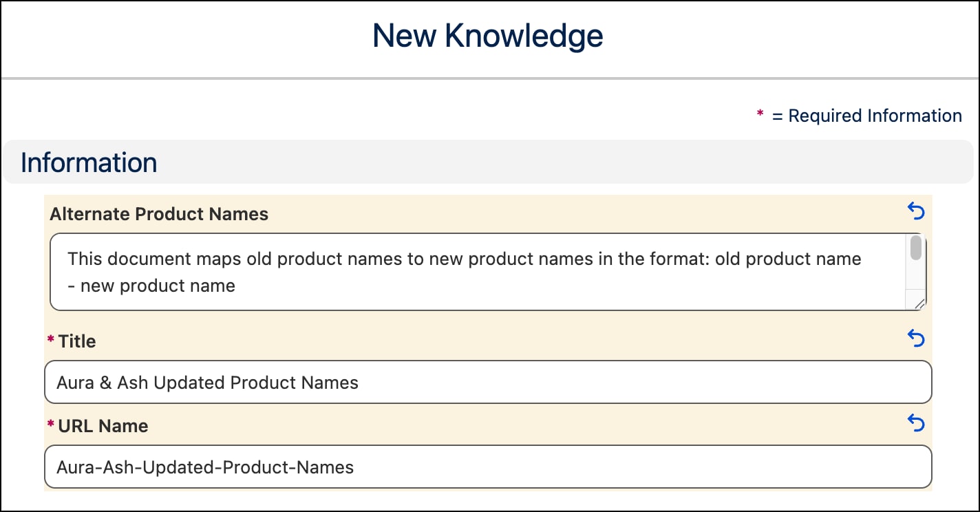
Task: Focus the URL Name input field
Action: pyautogui.click(x=487, y=467)
